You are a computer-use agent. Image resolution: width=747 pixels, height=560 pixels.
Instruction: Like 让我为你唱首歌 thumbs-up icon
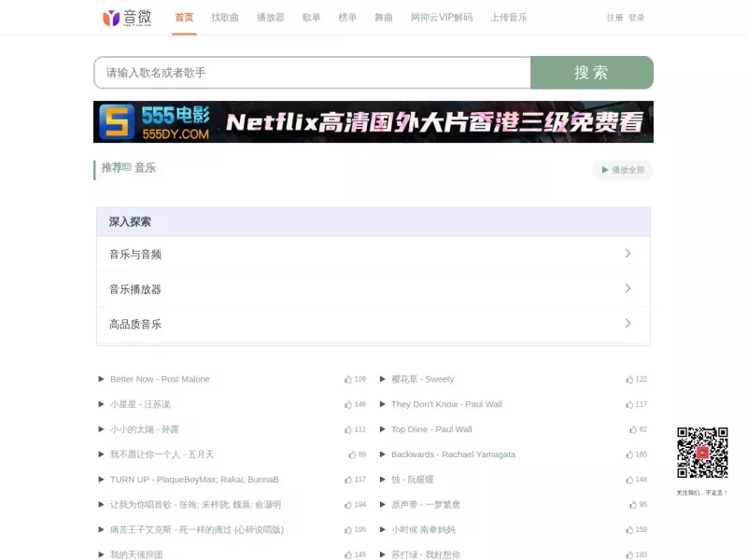(x=348, y=505)
